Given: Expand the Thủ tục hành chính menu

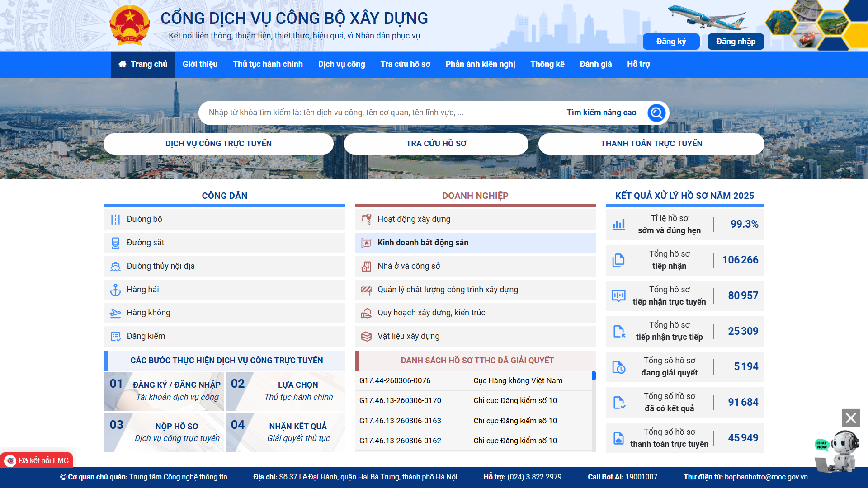Looking at the screenshot, I should (x=267, y=64).
